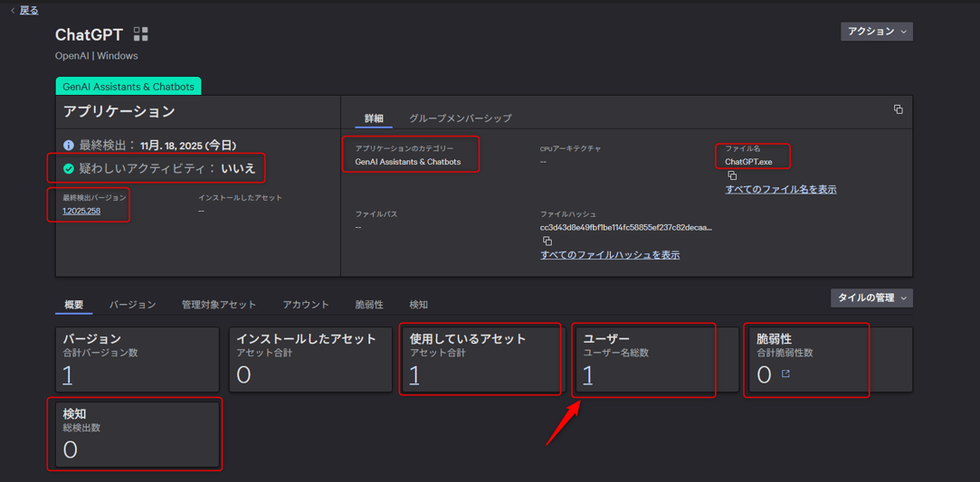Select the 概要 tab
This screenshot has height=482, width=980.
point(74,305)
